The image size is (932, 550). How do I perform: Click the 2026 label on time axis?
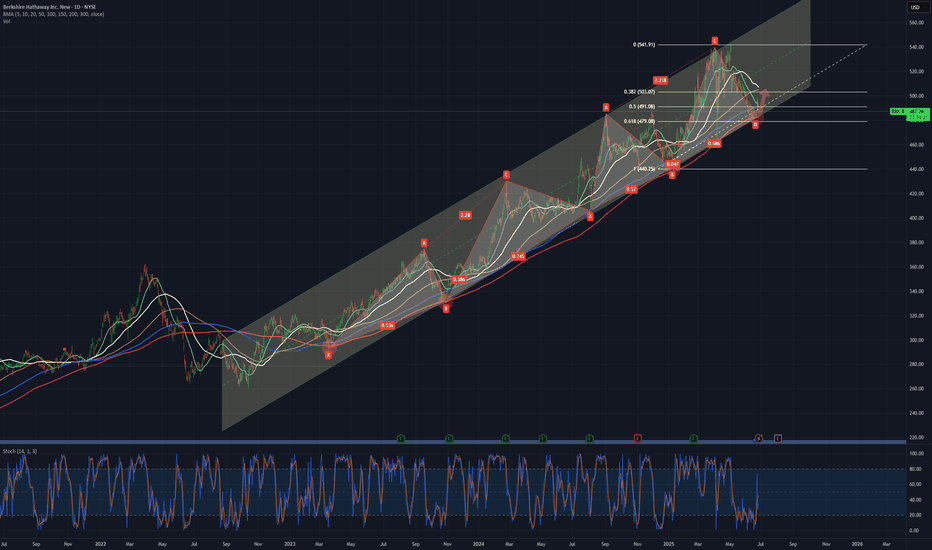[x=857, y=544]
